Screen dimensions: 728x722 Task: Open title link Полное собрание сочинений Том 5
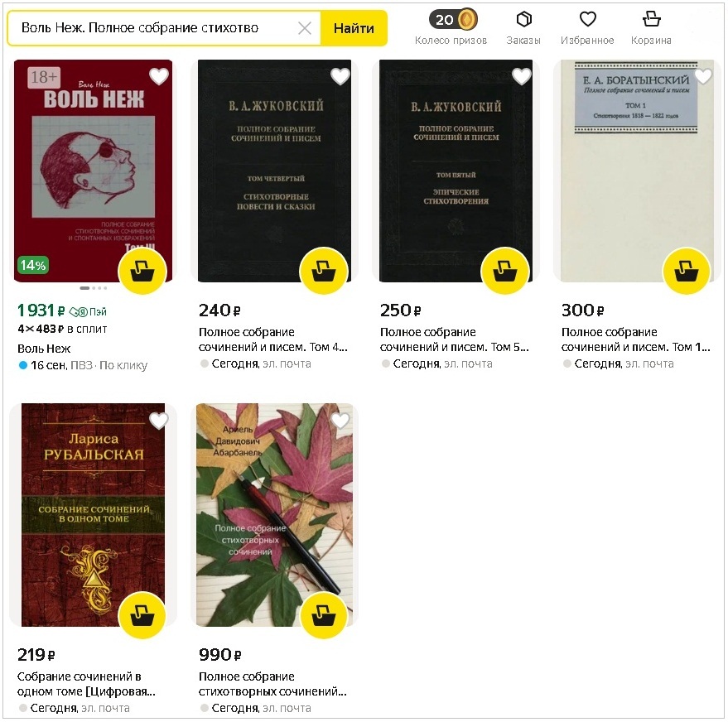(454, 339)
